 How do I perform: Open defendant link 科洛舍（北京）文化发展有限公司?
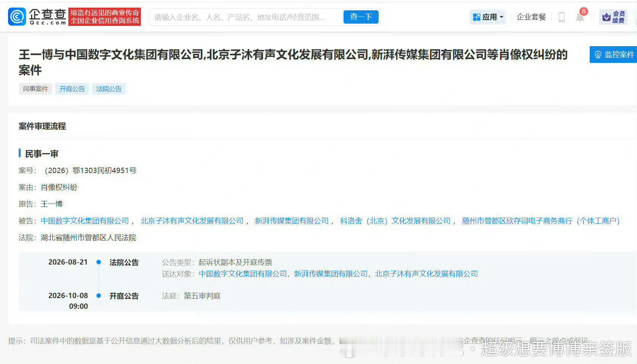[395, 221]
